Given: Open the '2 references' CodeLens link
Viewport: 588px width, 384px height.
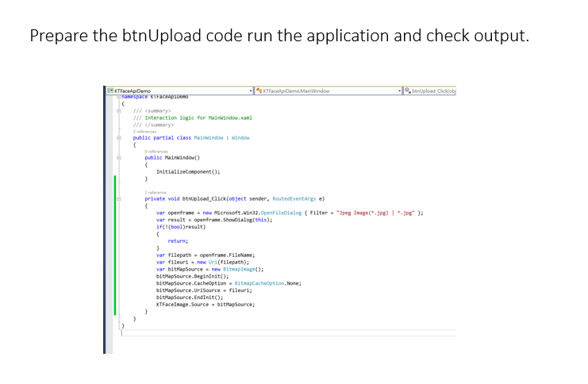Looking at the screenshot, I should [144, 131].
